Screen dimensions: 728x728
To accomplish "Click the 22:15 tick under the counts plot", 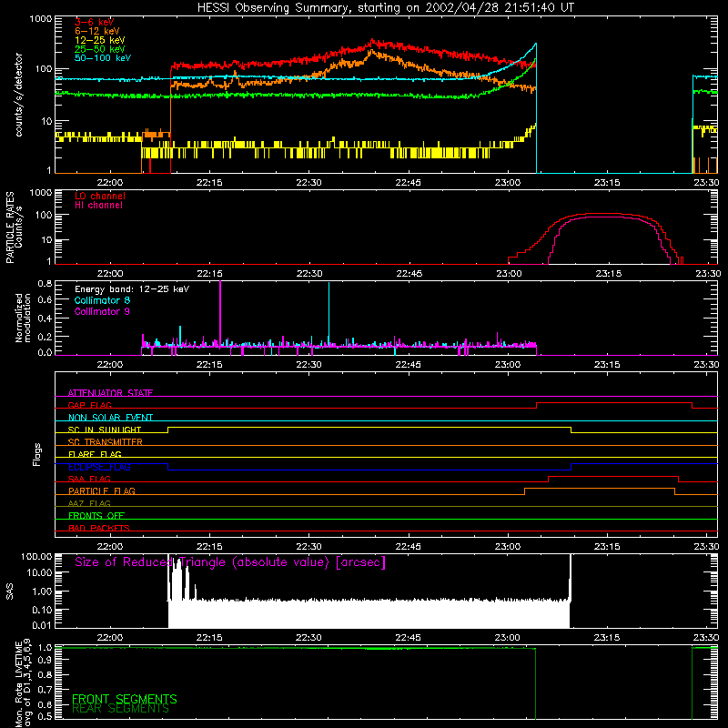I will [x=209, y=183].
